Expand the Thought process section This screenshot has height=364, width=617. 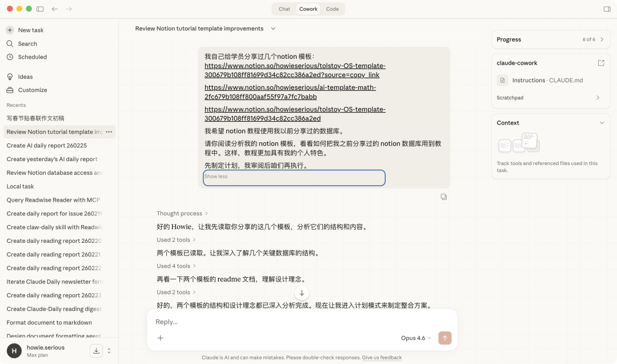pyautogui.click(x=182, y=213)
